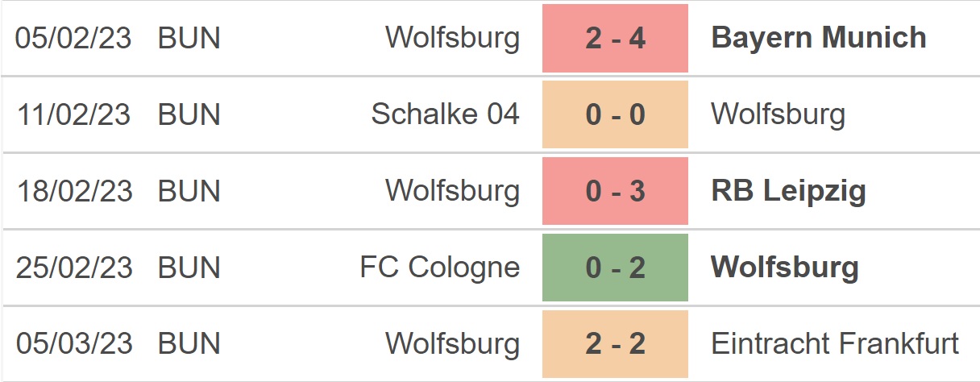Select the 05/03/23 match date
The height and width of the screenshot is (382, 980).
pos(73,344)
